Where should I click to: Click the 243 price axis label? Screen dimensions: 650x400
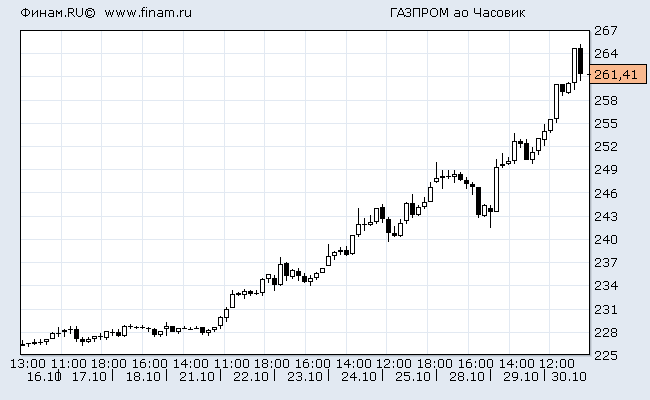pos(606,216)
